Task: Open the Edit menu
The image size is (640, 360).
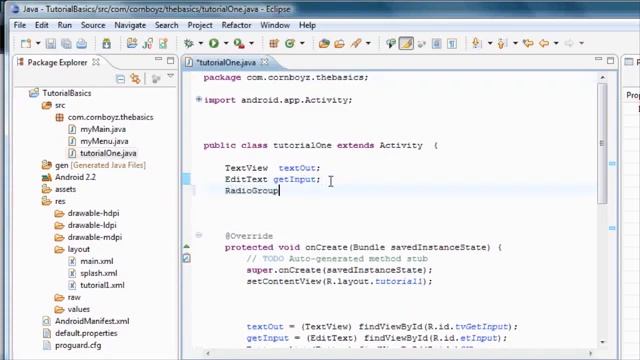Action: 42,25
